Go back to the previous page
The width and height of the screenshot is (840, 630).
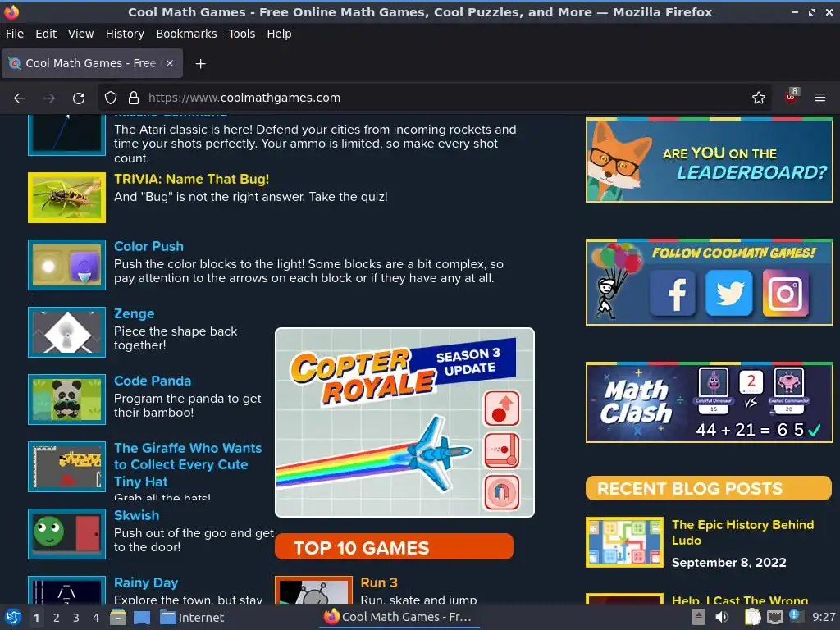pyautogui.click(x=20, y=98)
